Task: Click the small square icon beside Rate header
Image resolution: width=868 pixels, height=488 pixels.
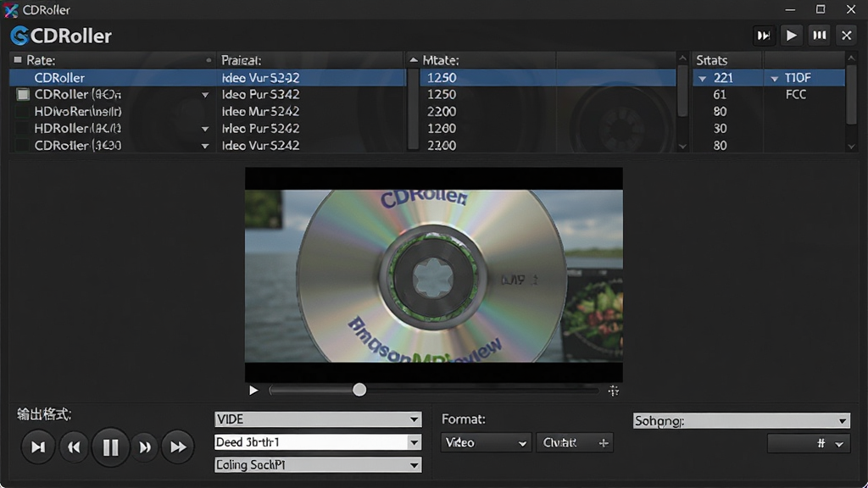Action: pyautogui.click(x=18, y=60)
